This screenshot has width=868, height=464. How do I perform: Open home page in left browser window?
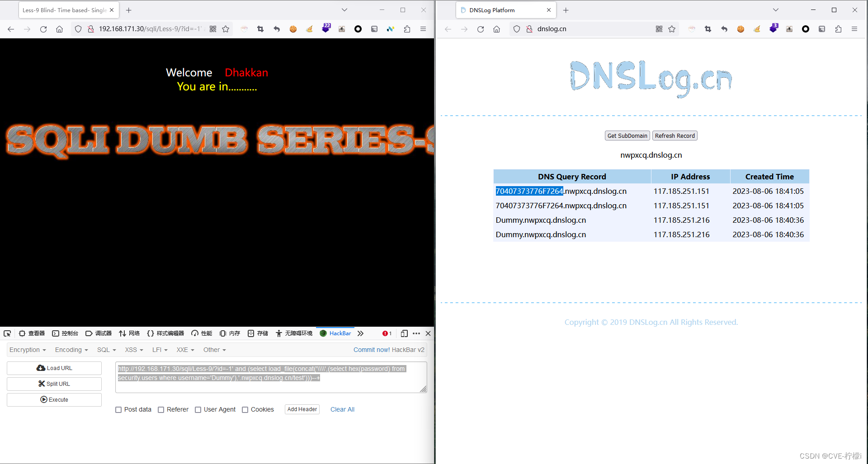(59, 29)
